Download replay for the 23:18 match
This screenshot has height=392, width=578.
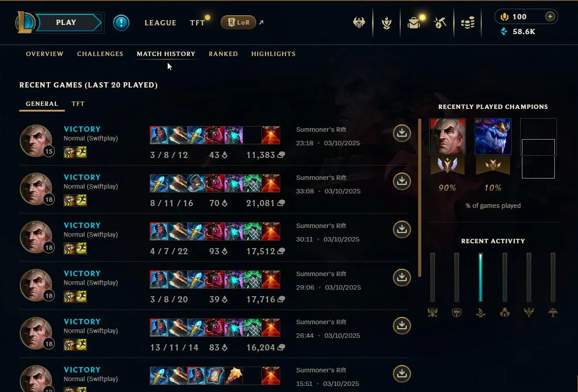[x=402, y=133]
